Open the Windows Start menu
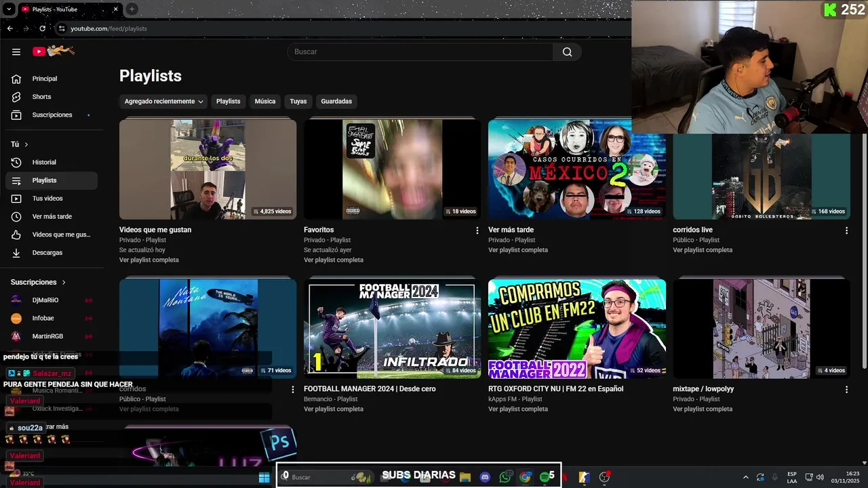Image resolution: width=868 pixels, height=488 pixels. pyautogui.click(x=264, y=478)
